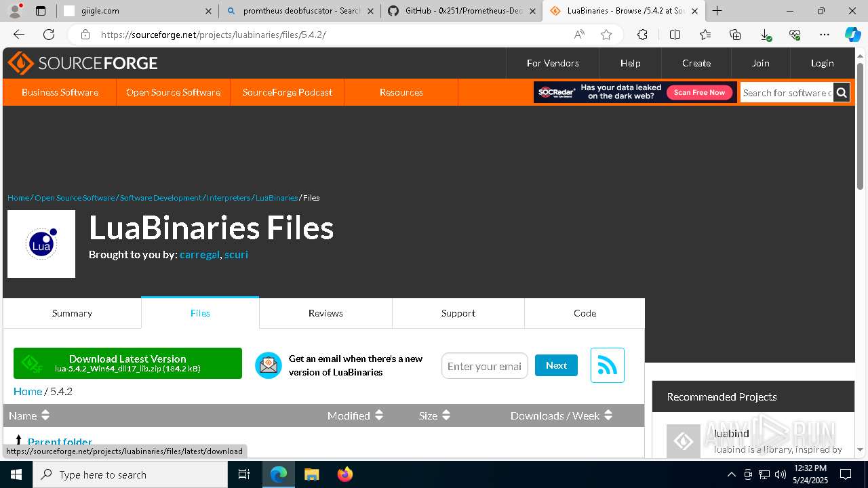Show hidden tray icons chevron
Image resolution: width=868 pixels, height=488 pixels.
(731, 474)
